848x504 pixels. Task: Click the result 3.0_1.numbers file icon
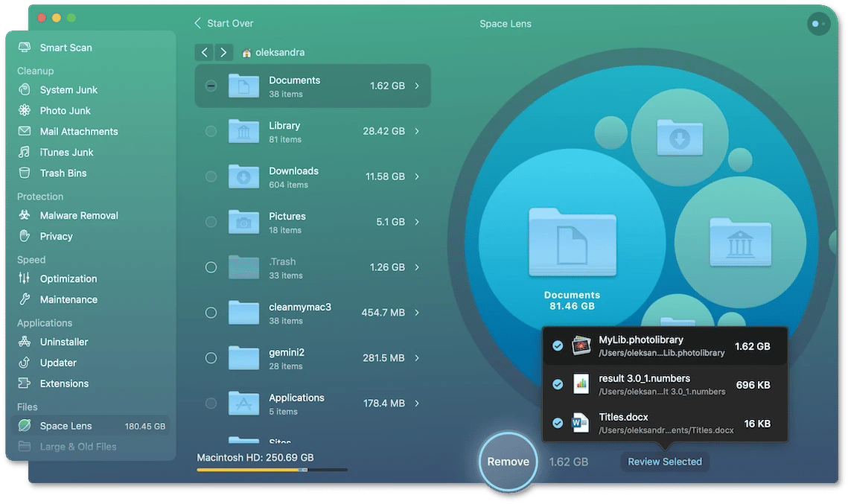coord(581,384)
